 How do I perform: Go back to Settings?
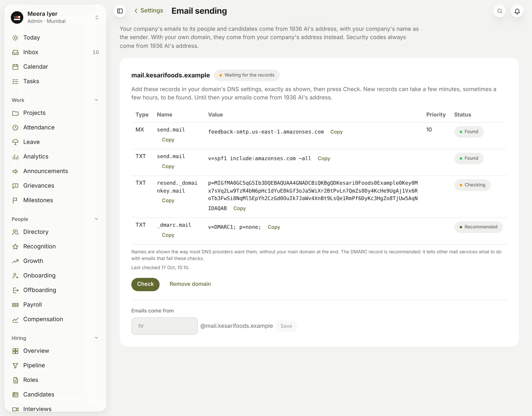click(148, 11)
